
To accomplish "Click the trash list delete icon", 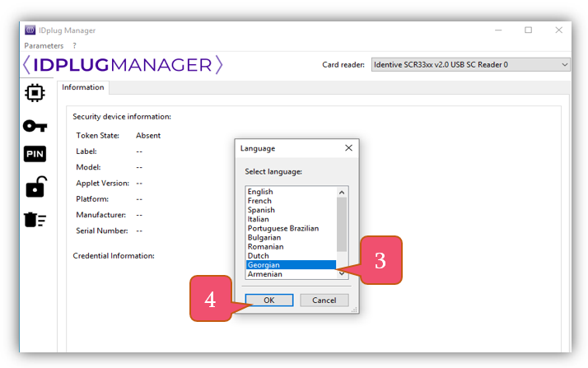I will [x=35, y=219].
